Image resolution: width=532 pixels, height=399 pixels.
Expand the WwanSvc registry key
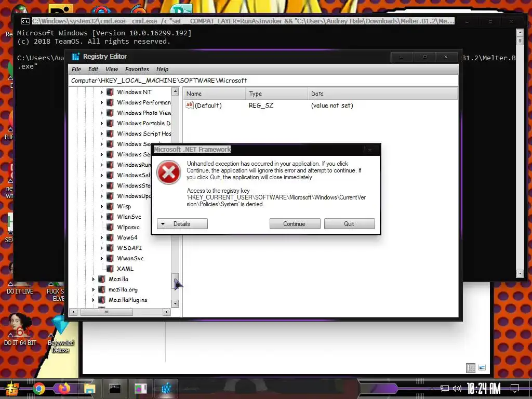click(x=101, y=258)
